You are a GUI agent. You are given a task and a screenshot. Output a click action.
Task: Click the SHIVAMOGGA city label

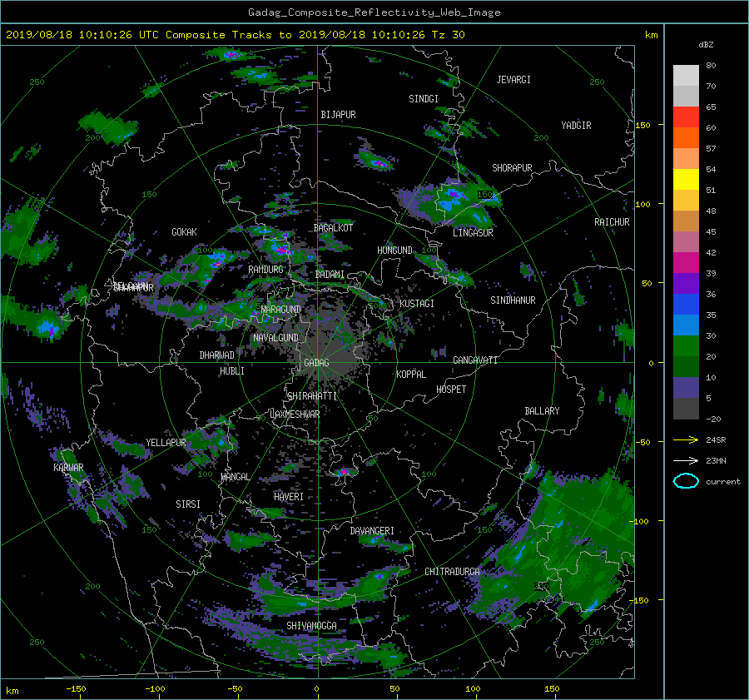coord(311,626)
